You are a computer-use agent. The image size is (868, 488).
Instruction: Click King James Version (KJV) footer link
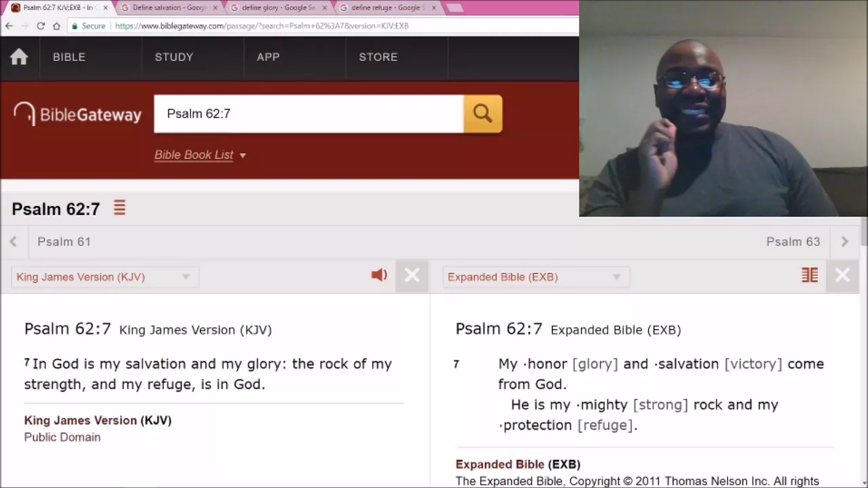point(98,420)
